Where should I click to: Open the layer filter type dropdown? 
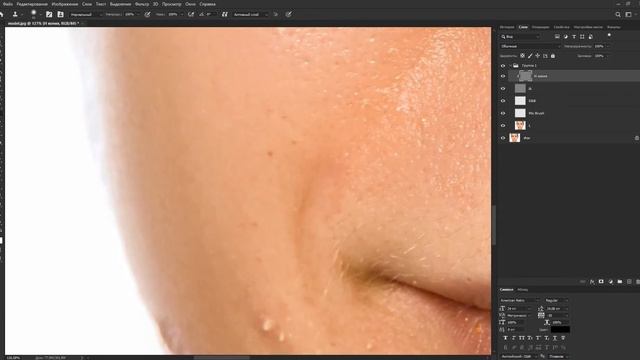coord(520,37)
